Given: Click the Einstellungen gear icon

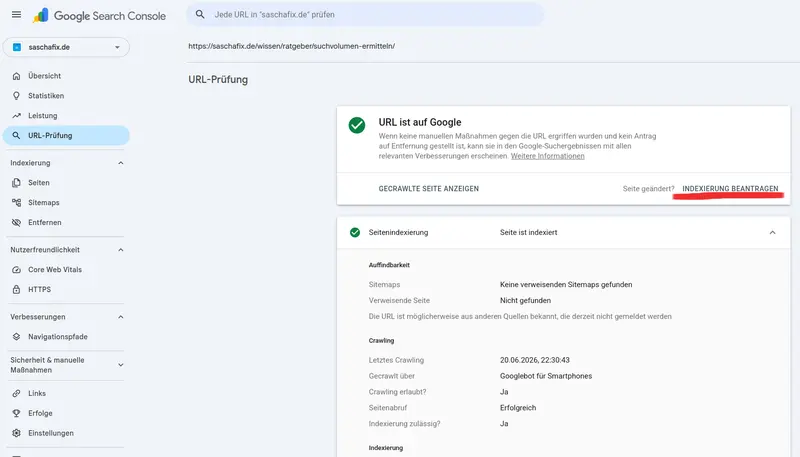Looking at the screenshot, I should coord(16,433).
